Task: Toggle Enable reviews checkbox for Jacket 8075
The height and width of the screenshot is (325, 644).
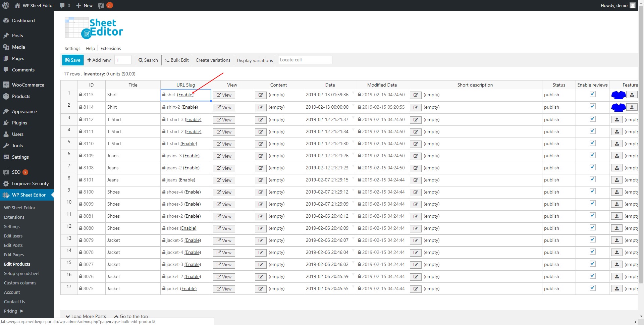Action: tap(592, 288)
